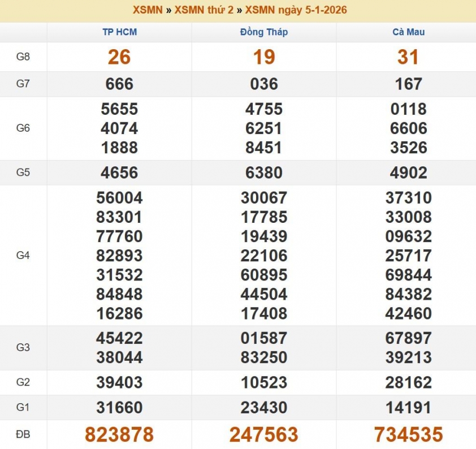Select the G8 result 26 for TP HCM
Viewport: 476px width, 449px height.
(x=119, y=57)
